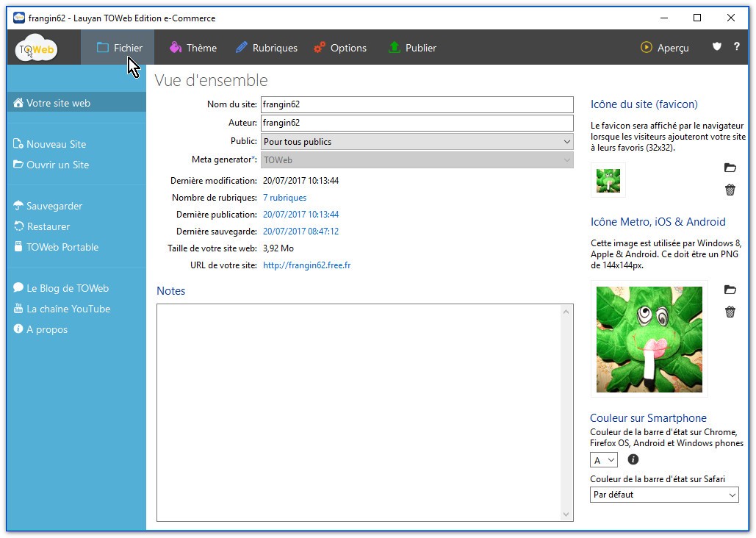Launch the Aperçu preview

665,48
